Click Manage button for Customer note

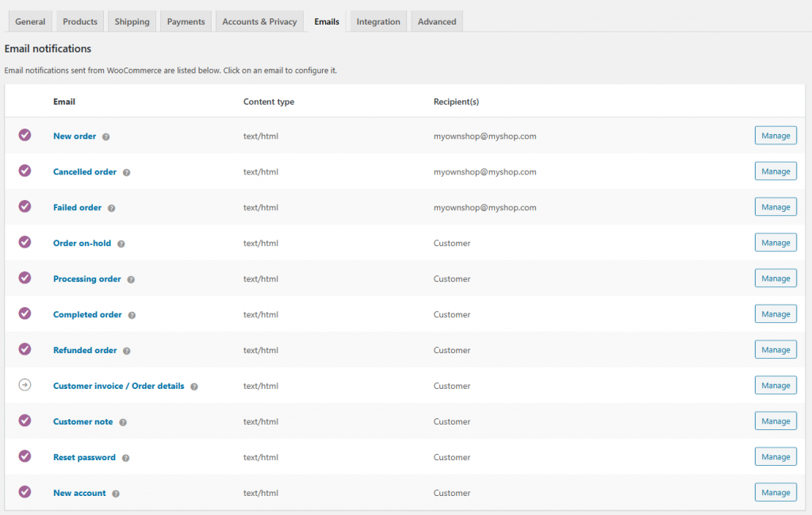pos(776,421)
